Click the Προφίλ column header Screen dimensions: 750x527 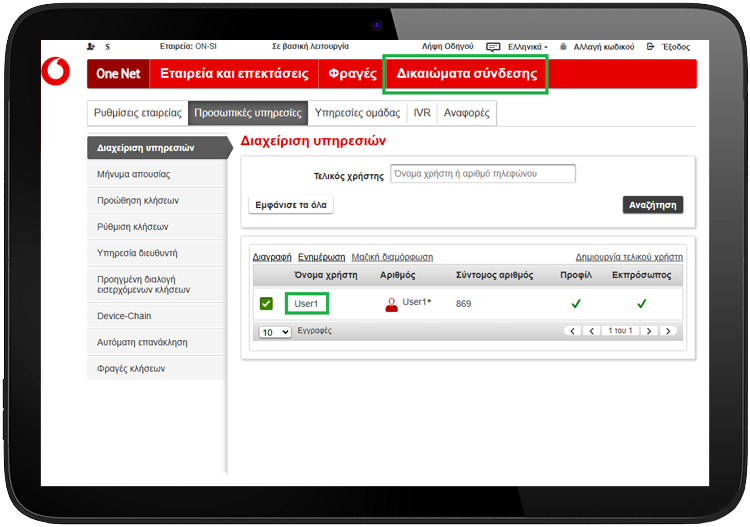pos(576,275)
